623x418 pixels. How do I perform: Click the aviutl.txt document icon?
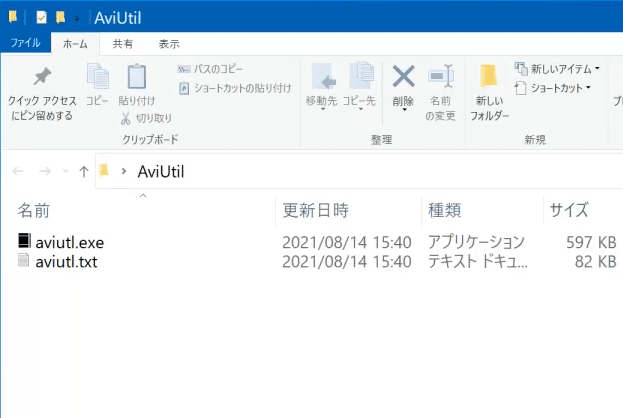coord(23,260)
